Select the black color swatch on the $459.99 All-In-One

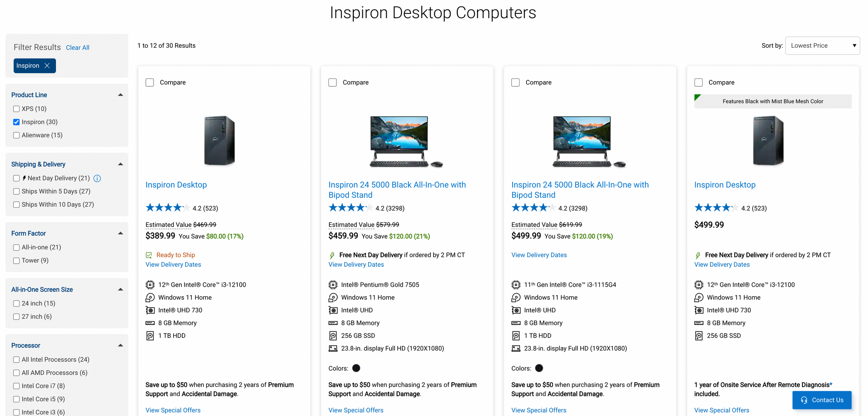356,368
